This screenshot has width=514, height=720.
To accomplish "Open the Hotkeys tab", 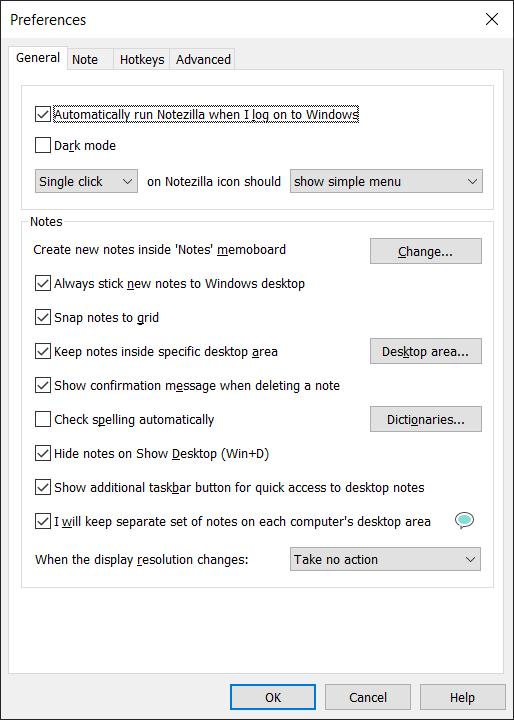I will click(141, 59).
